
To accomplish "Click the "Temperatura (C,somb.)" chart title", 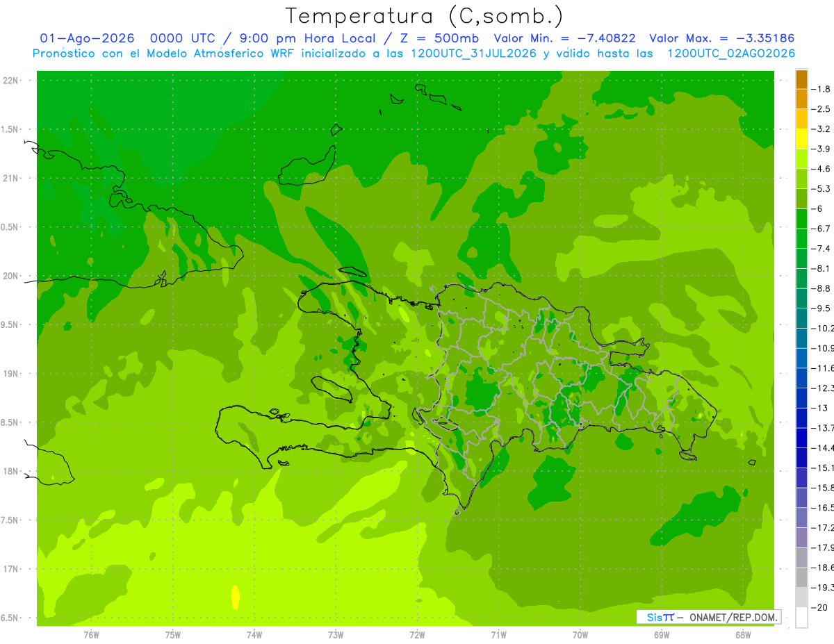I will click(x=425, y=16).
